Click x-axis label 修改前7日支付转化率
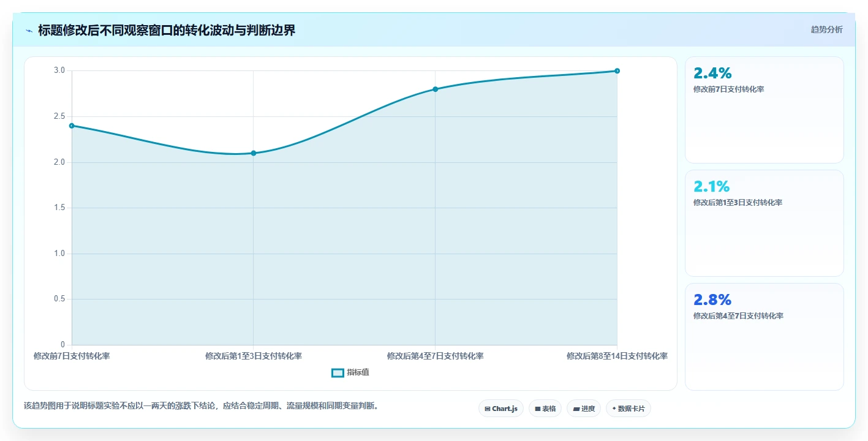This screenshot has height=441, width=868. coord(72,356)
